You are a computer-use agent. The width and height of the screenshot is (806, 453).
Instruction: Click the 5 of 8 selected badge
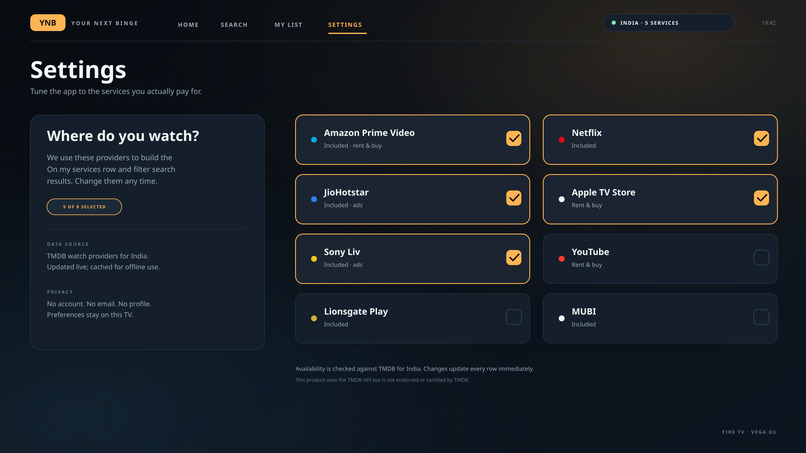click(x=84, y=207)
